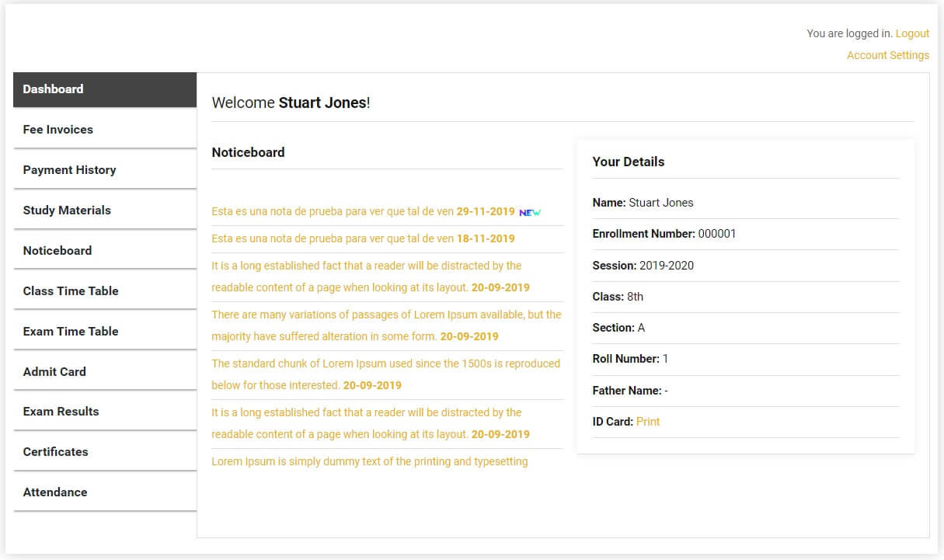Screen dimensions: 944x560
Task: Open notice about standard chunk of Lorem Ipsum
Action: click(x=385, y=374)
